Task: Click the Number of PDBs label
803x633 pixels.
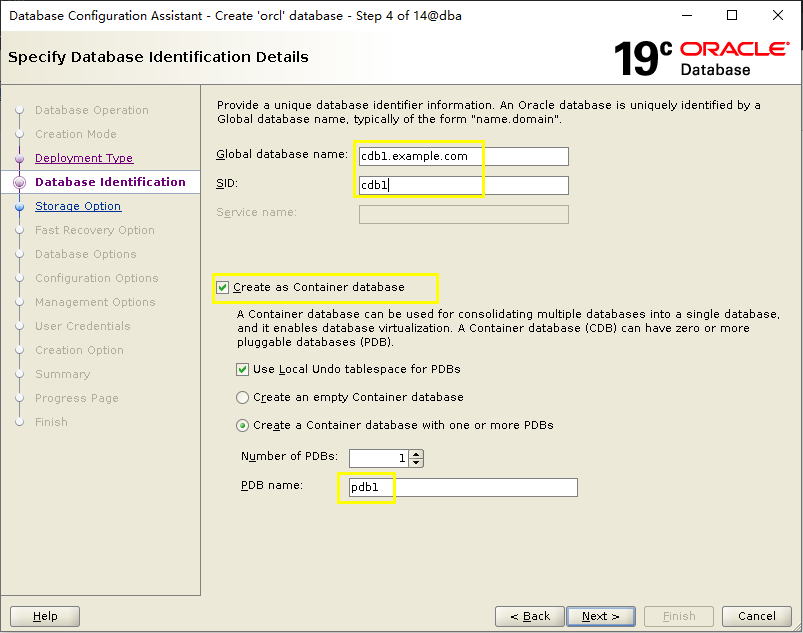Action: 289,456
